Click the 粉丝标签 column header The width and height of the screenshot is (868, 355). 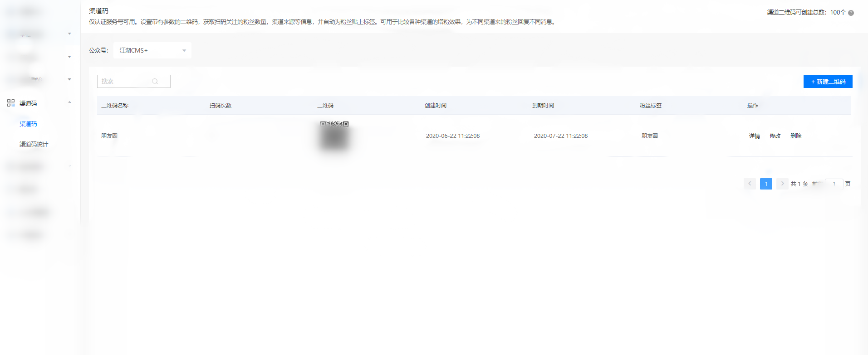coord(651,105)
